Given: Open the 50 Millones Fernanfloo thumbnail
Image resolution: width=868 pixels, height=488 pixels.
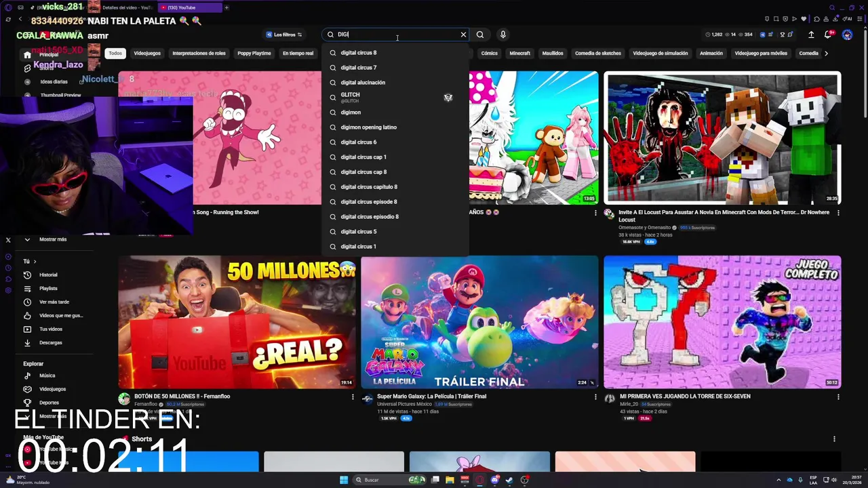Looking at the screenshot, I should [x=237, y=322].
